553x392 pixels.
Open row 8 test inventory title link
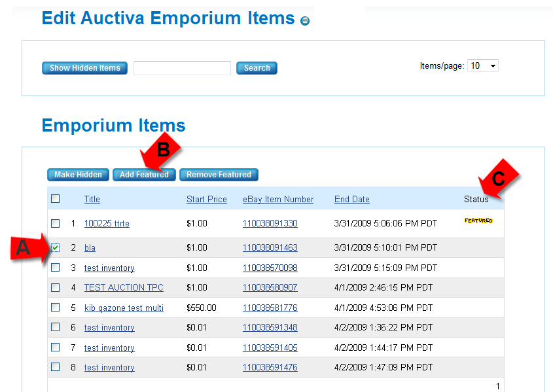pyautogui.click(x=109, y=367)
